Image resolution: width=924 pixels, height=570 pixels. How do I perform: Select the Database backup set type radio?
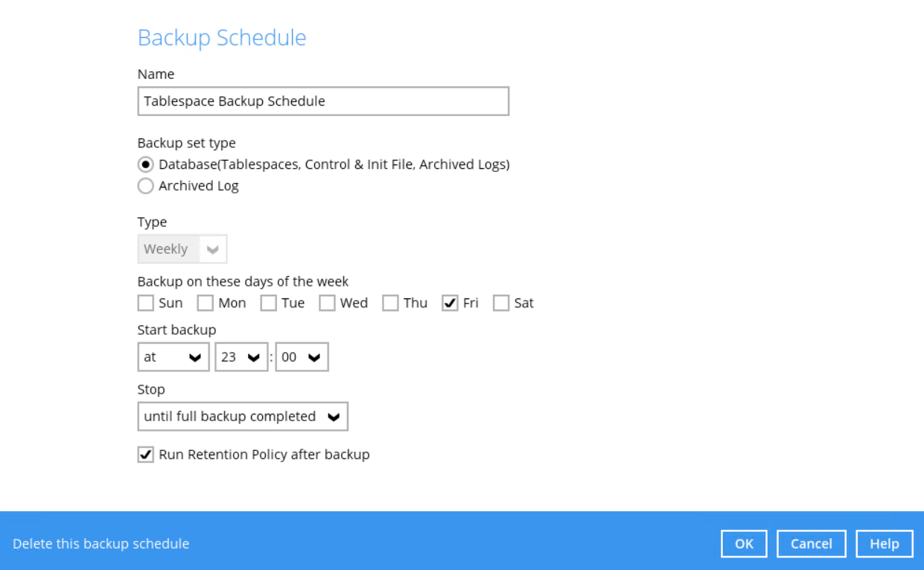point(146,164)
